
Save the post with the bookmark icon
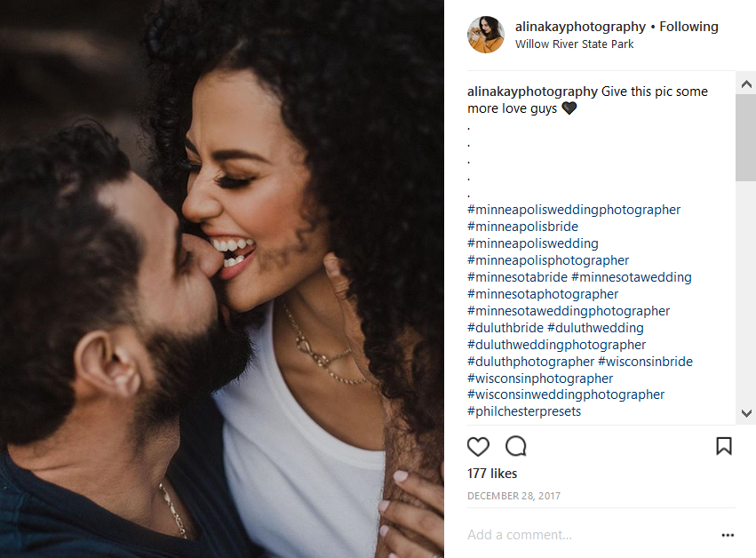pyautogui.click(x=724, y=446)
